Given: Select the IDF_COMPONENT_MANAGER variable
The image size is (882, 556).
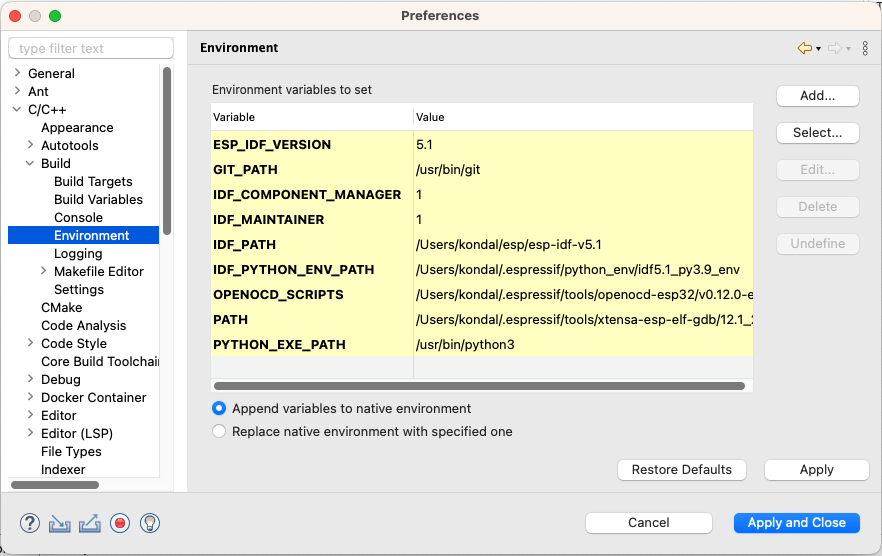Looking at the screenshot, I should (x=482, y=195).
